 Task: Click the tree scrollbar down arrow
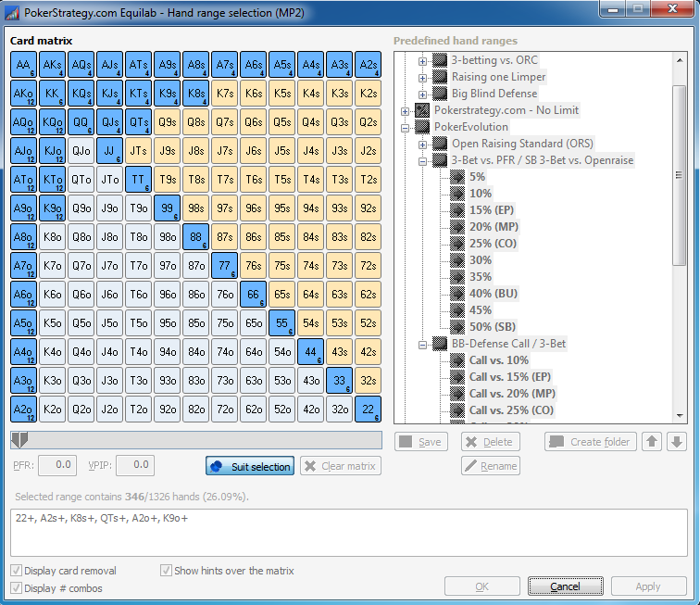680,416
